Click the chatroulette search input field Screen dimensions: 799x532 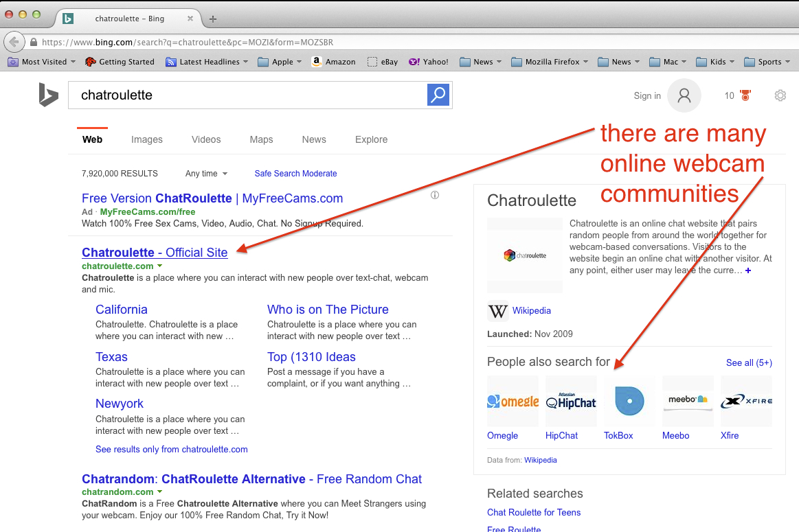pos(247,95)
